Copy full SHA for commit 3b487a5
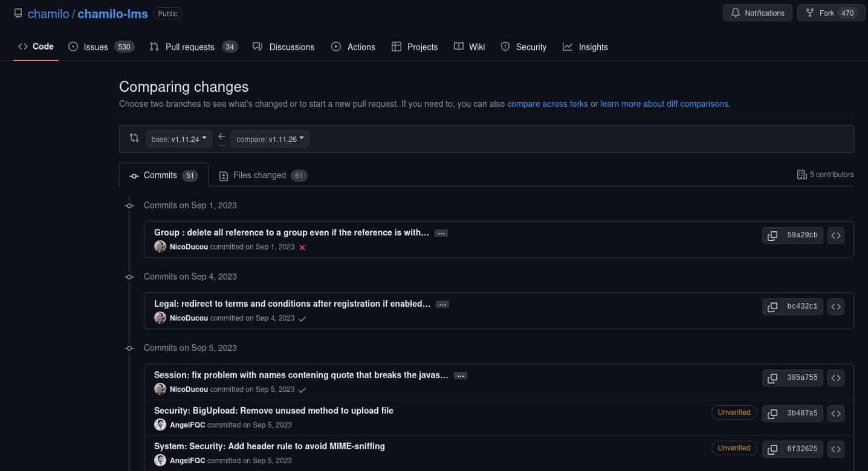 point(772,414)
